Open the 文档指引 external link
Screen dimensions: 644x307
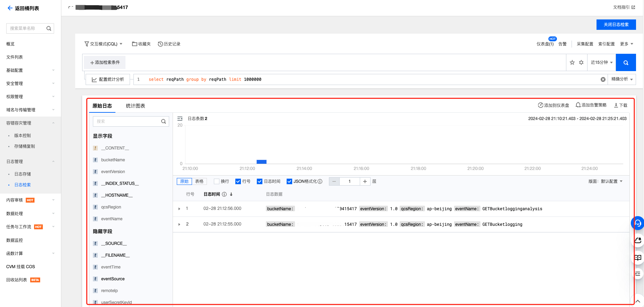click(624, 7)
